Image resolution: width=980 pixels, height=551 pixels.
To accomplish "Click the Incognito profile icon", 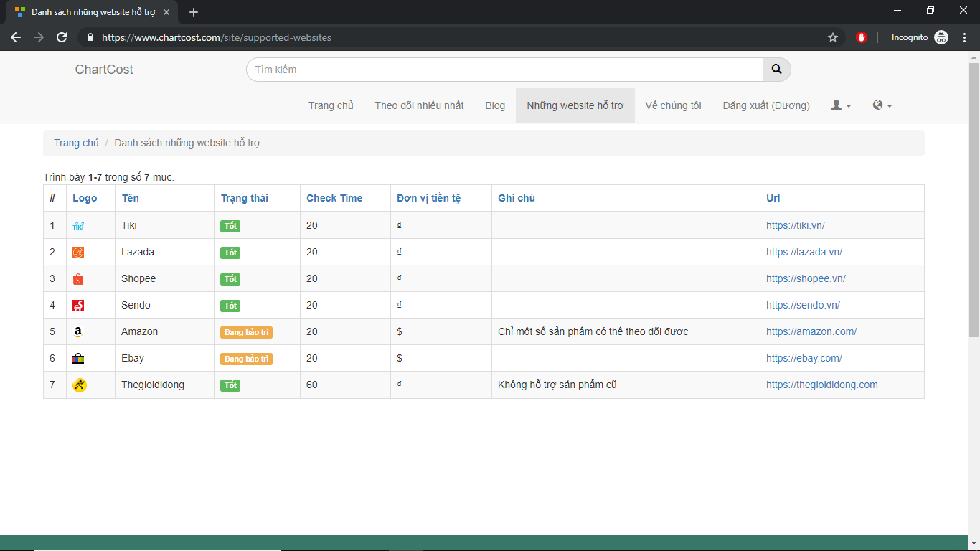I will pos(941,37).
